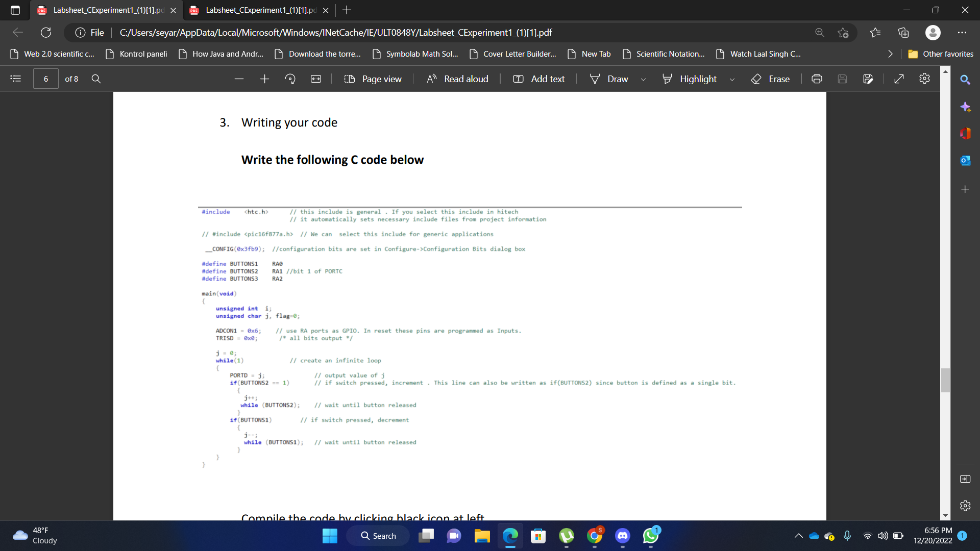Zoom in on the document
This screenshot has width=980, height=551.
264,79
